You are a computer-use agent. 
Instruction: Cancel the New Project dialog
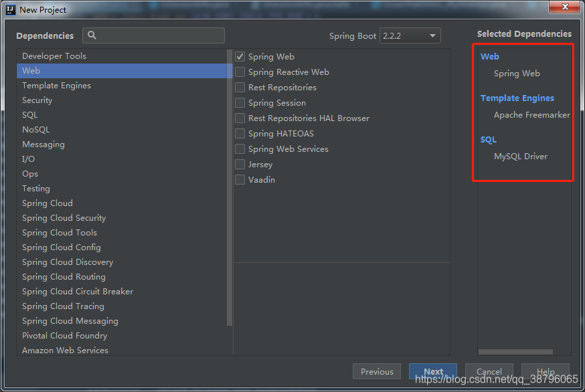pos(489,371)
